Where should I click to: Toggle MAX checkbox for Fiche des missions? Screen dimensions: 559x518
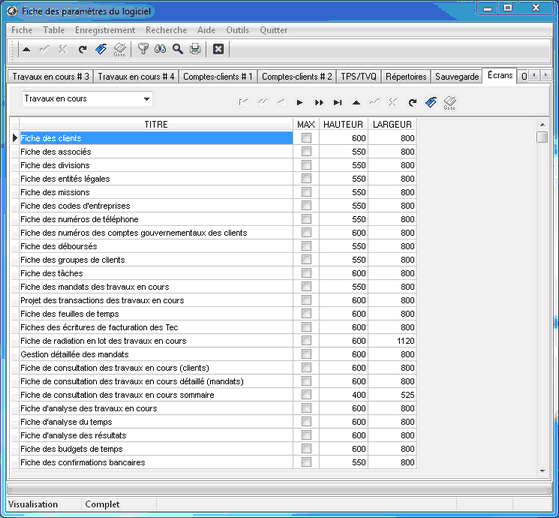click(x=306, y=192)
